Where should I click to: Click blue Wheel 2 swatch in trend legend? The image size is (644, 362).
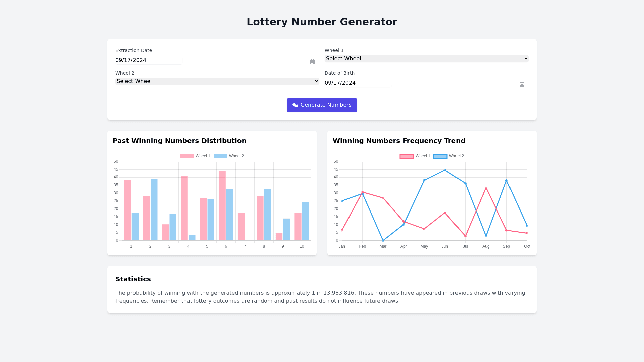pos(440,156)
